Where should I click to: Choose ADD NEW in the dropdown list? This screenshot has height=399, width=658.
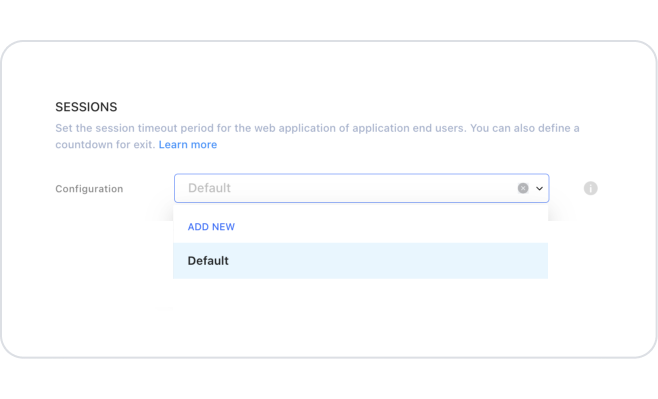[211, 227]
